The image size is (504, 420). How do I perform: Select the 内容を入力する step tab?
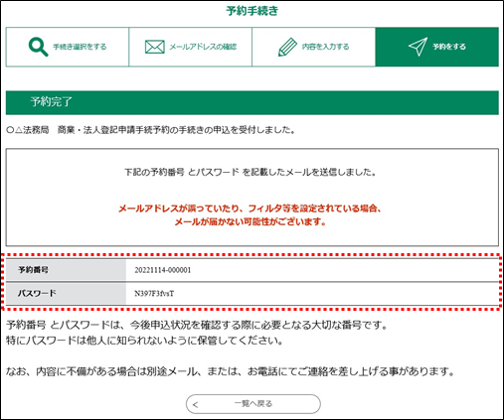[314, 47]
